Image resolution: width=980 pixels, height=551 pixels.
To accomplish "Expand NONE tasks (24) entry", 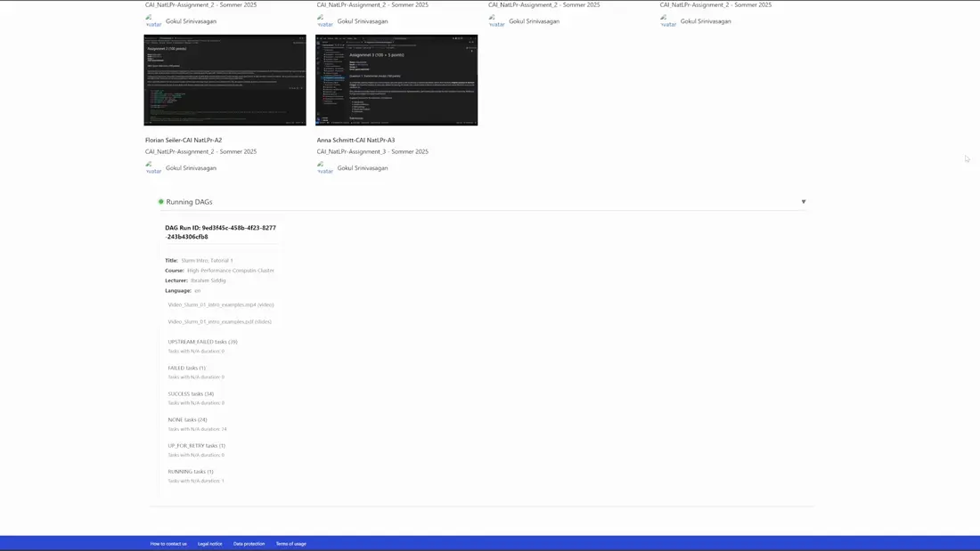I will (x=187, y=420).
